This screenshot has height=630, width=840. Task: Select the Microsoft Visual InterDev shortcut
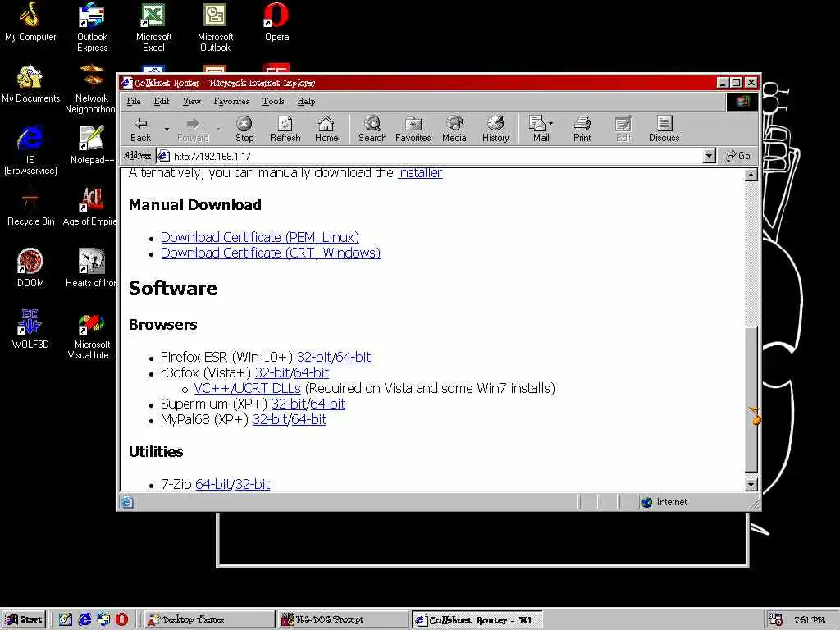(92, 335)
